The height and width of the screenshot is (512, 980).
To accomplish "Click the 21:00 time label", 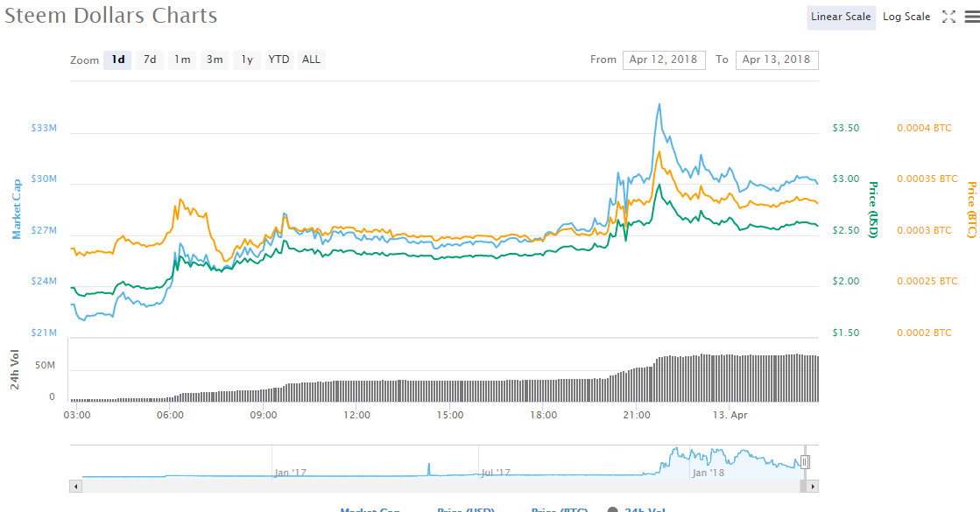I will pos(636,415).
